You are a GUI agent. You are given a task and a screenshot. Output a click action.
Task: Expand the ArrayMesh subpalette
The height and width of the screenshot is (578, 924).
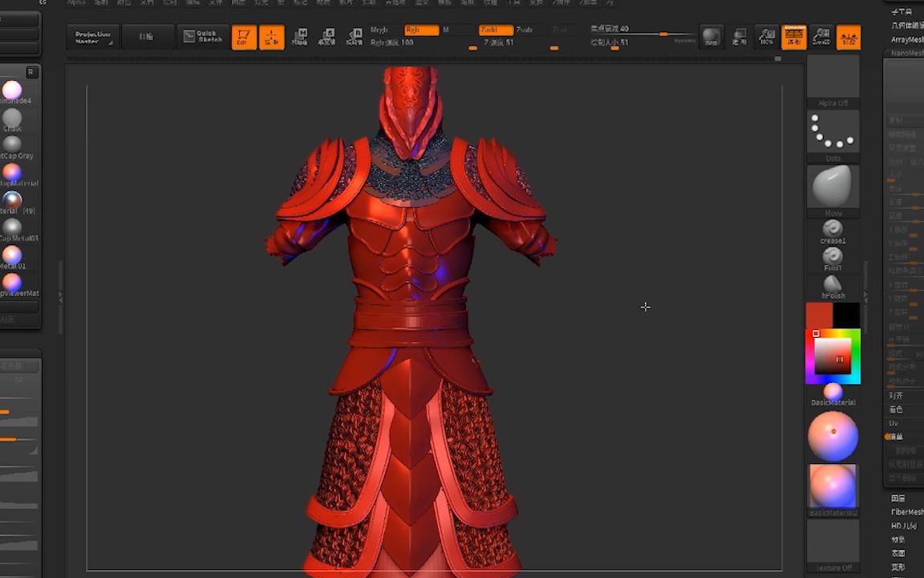point(906,39)
